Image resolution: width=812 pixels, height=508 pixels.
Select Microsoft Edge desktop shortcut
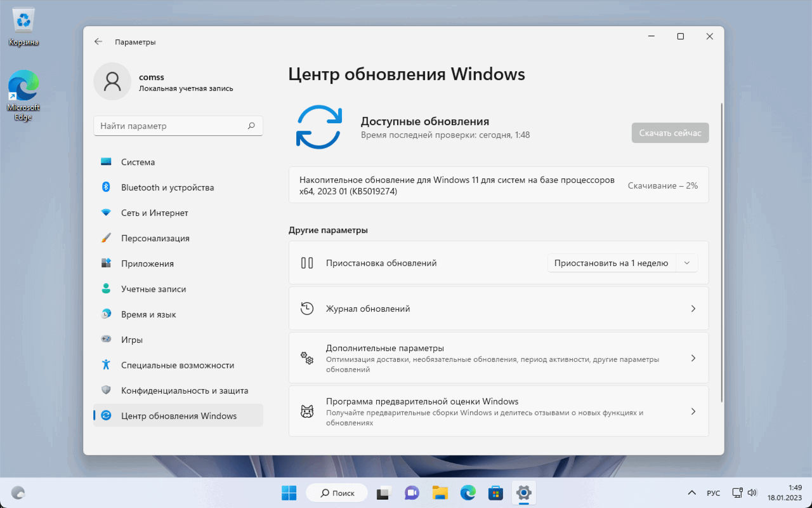(23, 95)
